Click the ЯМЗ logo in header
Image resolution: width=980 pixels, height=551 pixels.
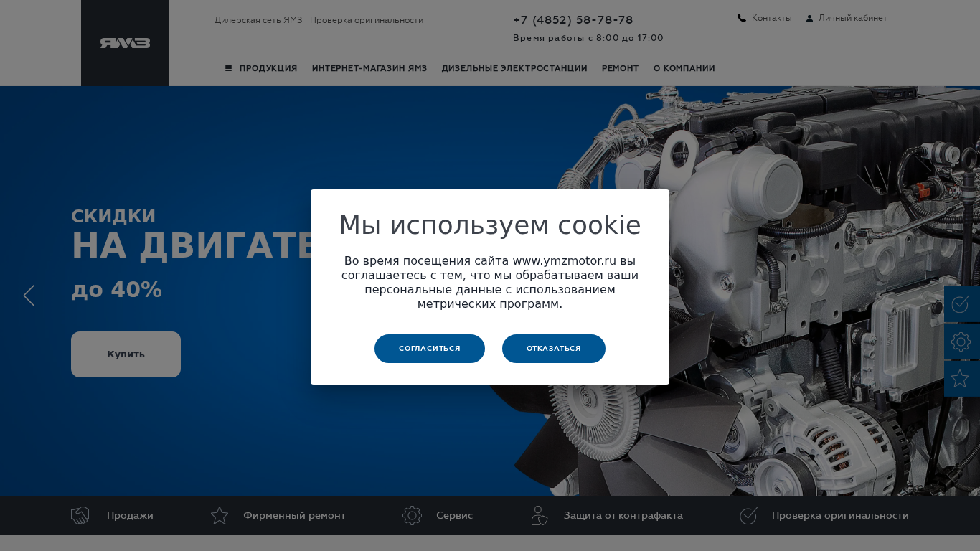coord(125,43)
